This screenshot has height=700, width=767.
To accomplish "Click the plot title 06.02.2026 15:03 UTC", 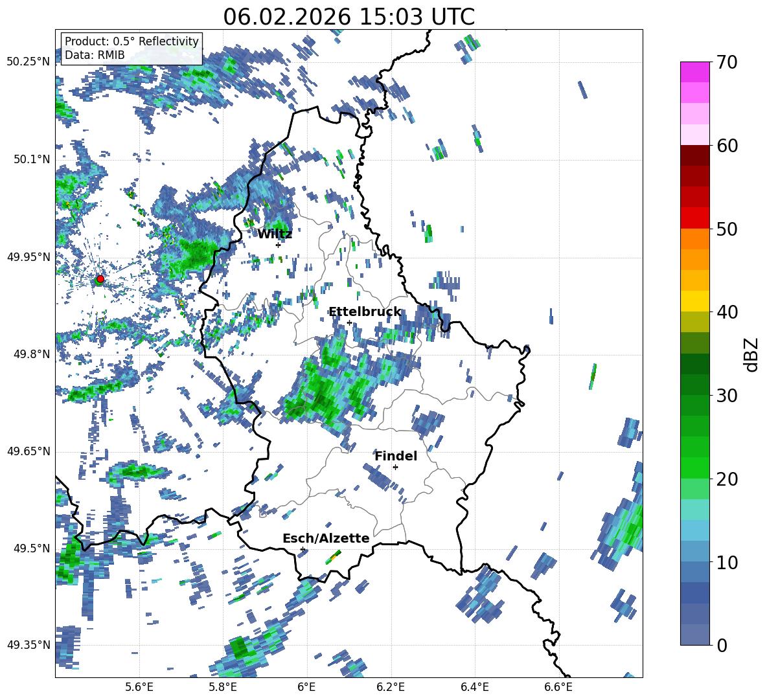I will (x=349, y=17).
